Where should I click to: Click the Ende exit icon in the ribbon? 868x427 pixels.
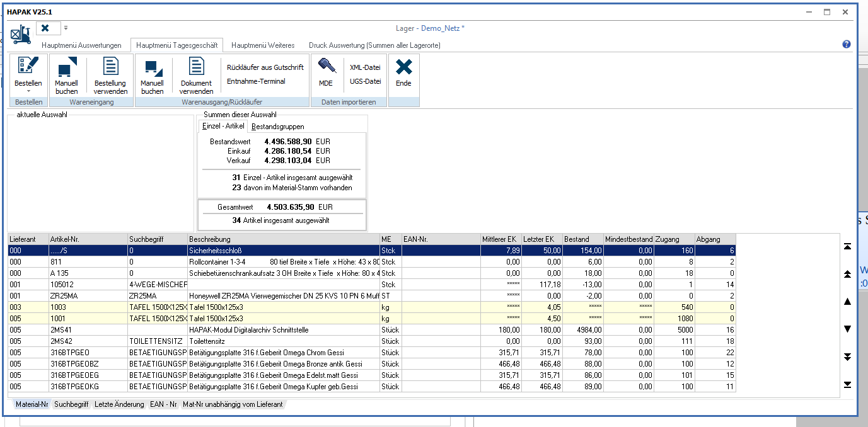click(403, 72)
